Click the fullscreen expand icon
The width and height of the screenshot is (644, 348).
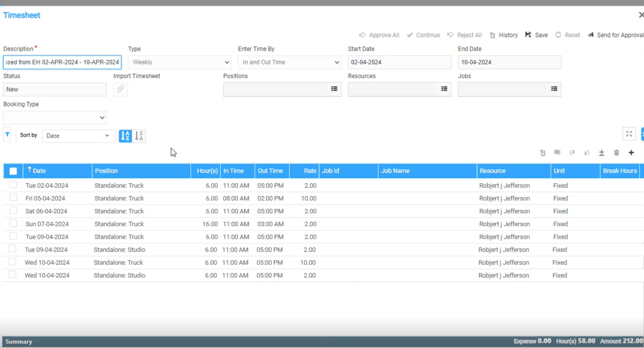click(x=629, y=134)
